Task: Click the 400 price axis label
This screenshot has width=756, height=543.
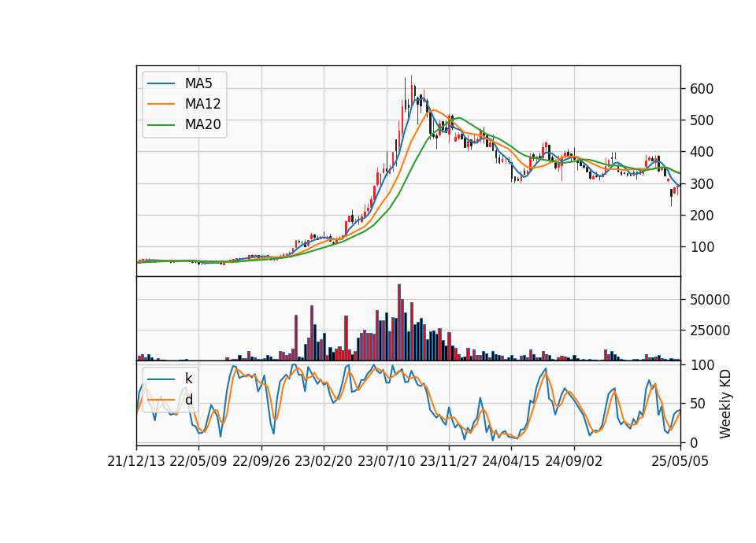Action: pyautogui.click(x=702, y=152)
